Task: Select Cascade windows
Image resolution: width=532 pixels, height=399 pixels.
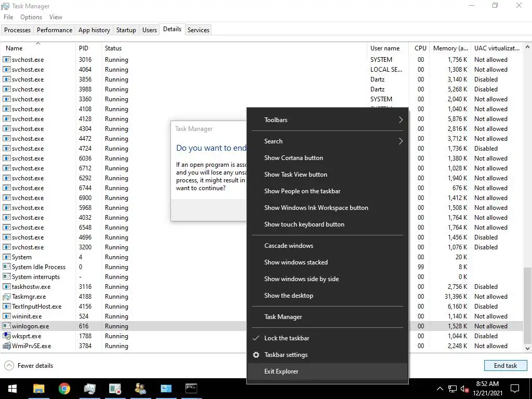Action: [328, 246]
